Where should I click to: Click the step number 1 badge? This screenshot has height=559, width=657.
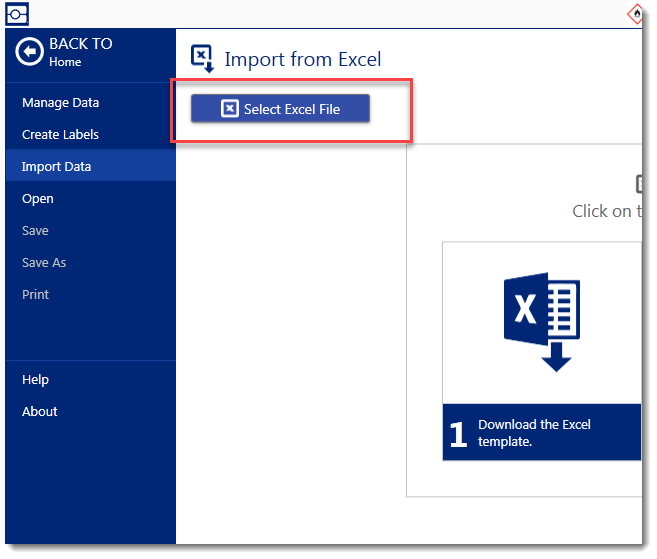click(458, 434)
